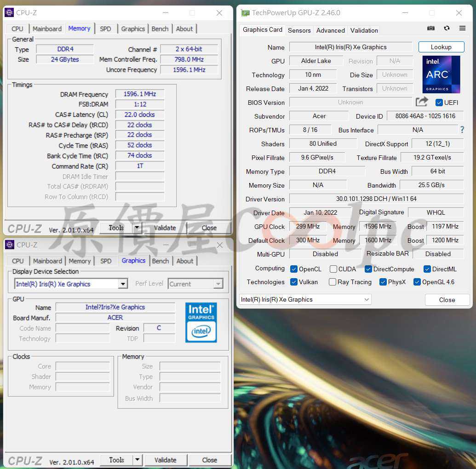
Task: Click the Lookup button in GPU-Z
Action: click(x=441, y=47)
